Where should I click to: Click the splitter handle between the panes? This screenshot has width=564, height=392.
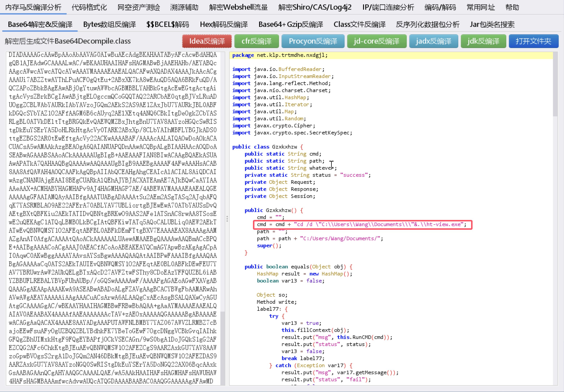pyautogui.click(x=227, y=219)
